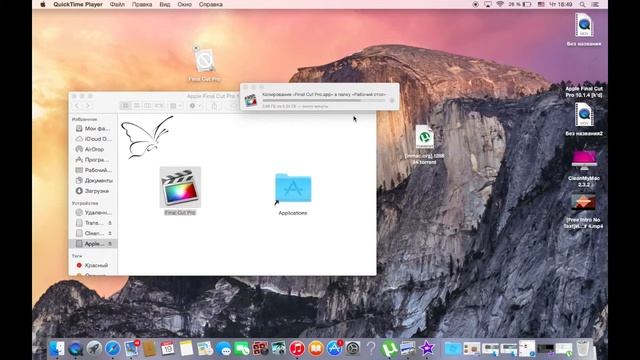Select the second QuickTime movie file on the desktop
The height and width of the screenshot is (360, 640).
(x=584, y=115)
